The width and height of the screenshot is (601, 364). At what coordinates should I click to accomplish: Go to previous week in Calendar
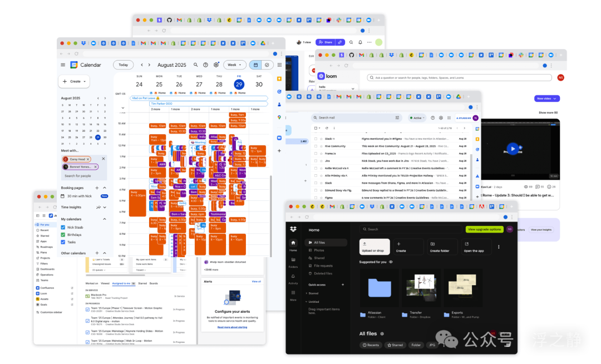[x=142, y=65]
